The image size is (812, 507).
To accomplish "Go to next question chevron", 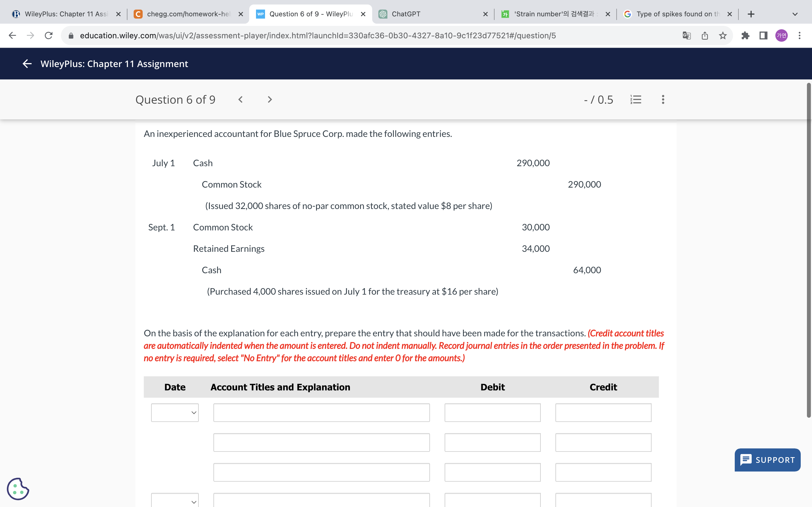I will [270, 100].
